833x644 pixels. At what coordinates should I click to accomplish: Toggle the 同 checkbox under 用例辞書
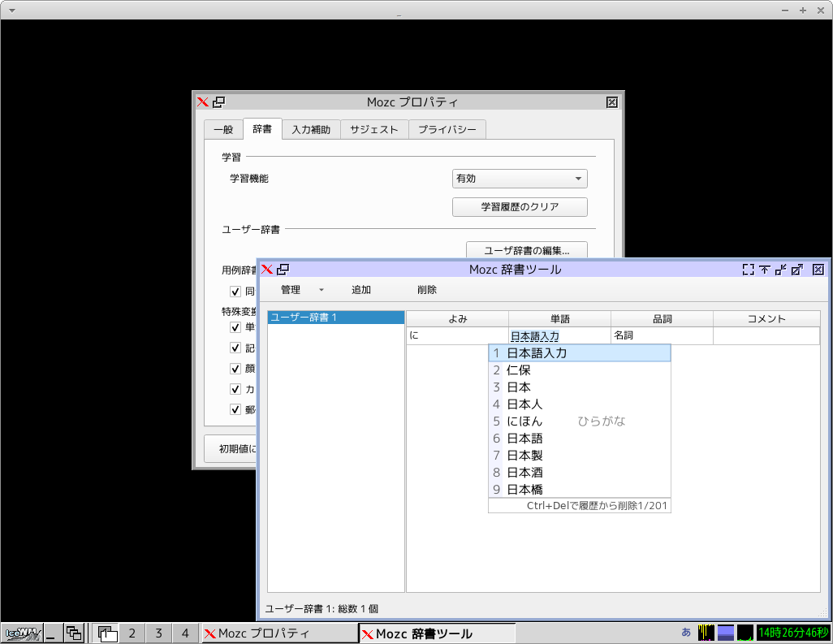point(235,292)
